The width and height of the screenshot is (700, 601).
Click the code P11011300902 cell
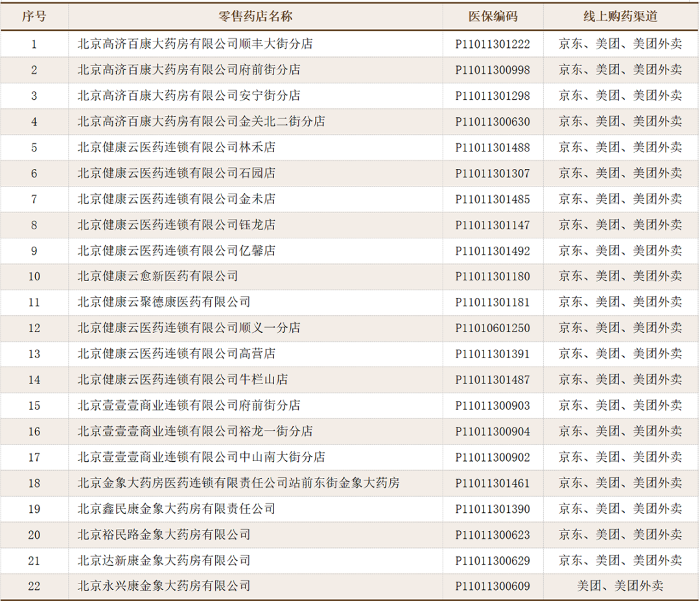(x=493, y=457)
